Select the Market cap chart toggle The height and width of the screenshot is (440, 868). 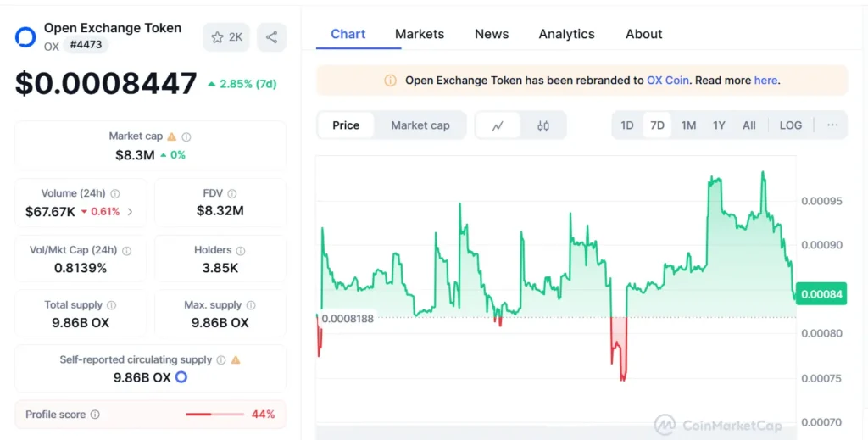pyautogui.click(x=420, y=125)
